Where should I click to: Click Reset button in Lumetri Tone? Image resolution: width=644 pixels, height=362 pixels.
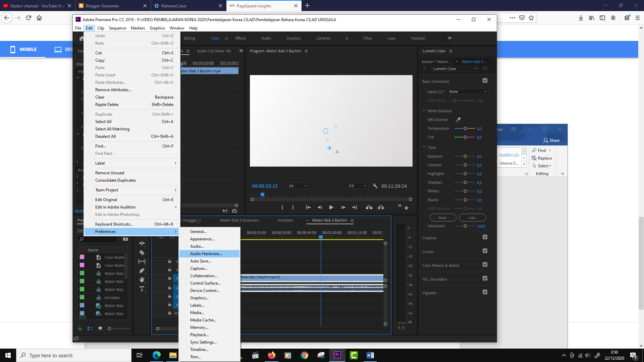[x=443, y=218]
